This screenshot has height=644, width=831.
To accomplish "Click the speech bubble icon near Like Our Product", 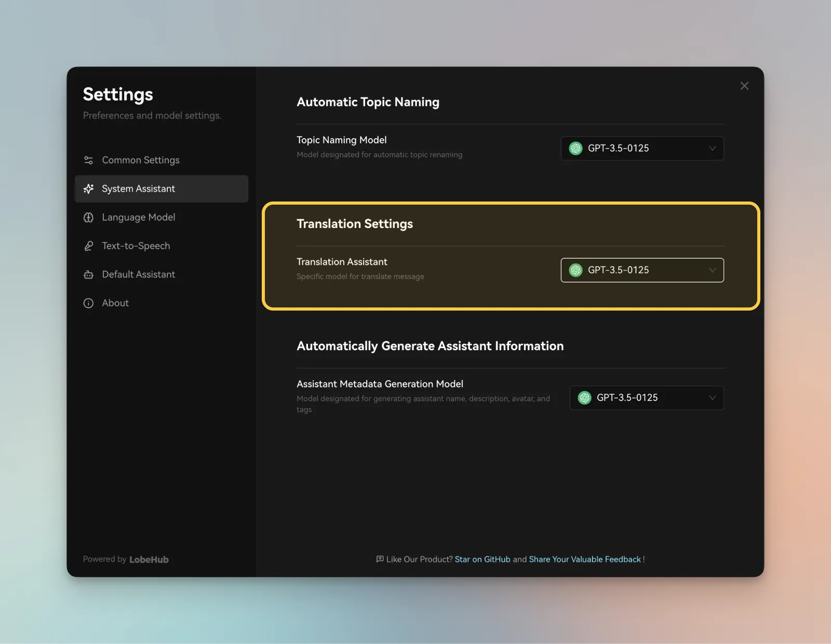I will (x=380, y=559).
